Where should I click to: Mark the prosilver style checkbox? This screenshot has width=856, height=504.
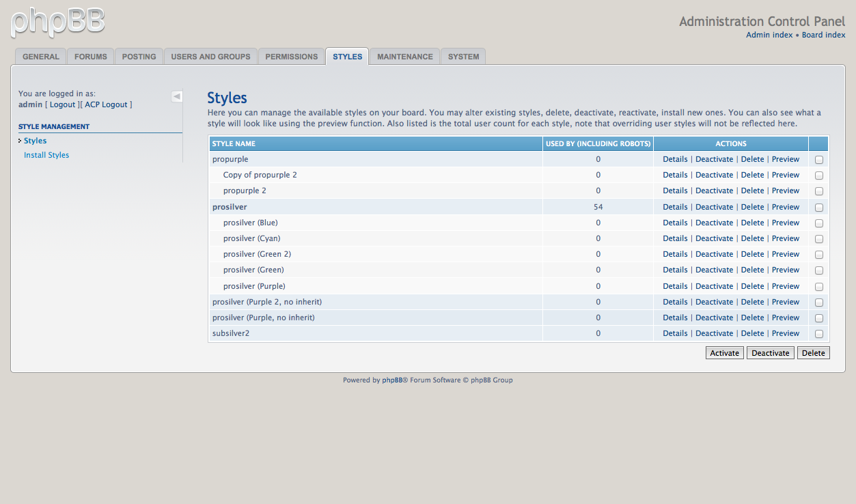click(x=819, y=208)
